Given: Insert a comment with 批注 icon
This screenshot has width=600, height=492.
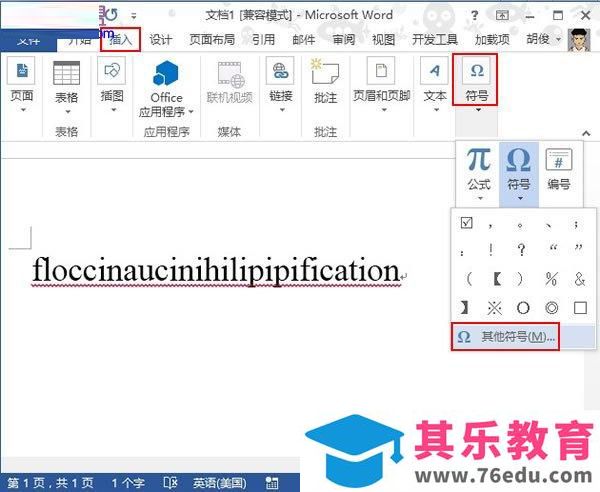Looking at the screenshot, I should [325, 72].
